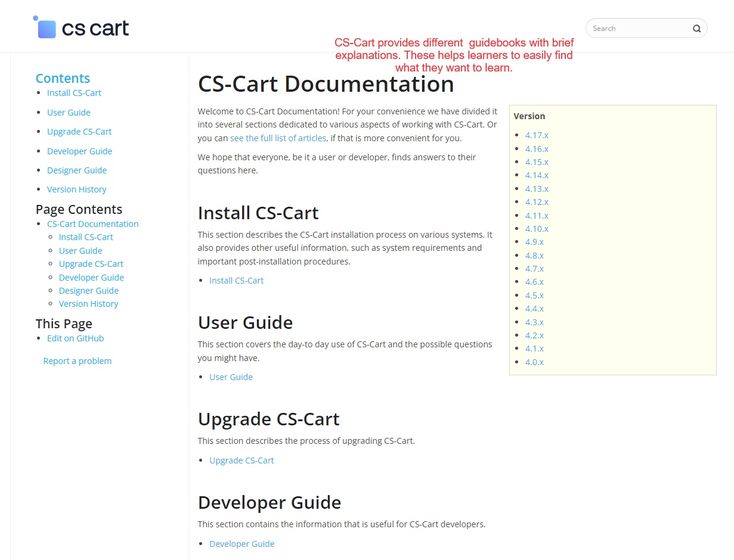
Task: Select version 4.1.x
Action: pos(534,349)
